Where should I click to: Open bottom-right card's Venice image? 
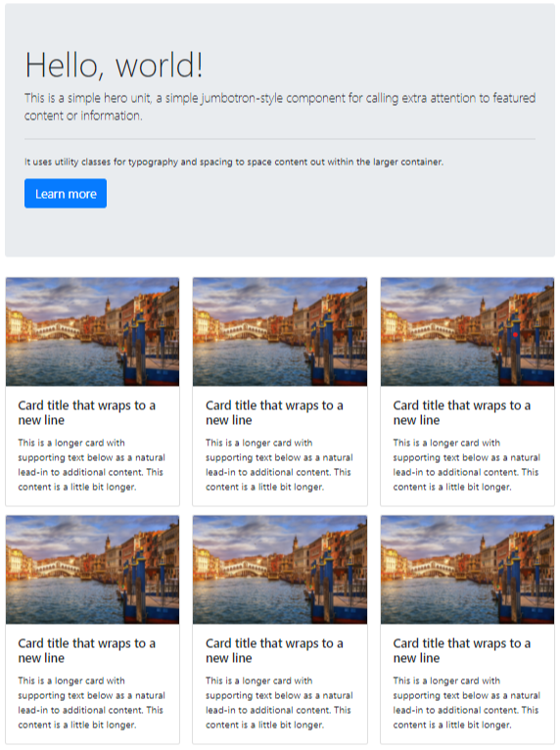[x=467, y=569]
